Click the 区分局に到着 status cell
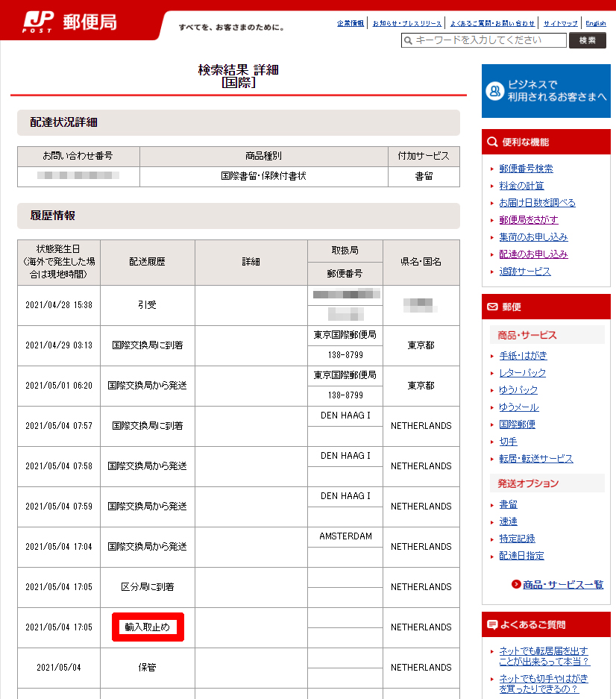 point(148,586)
